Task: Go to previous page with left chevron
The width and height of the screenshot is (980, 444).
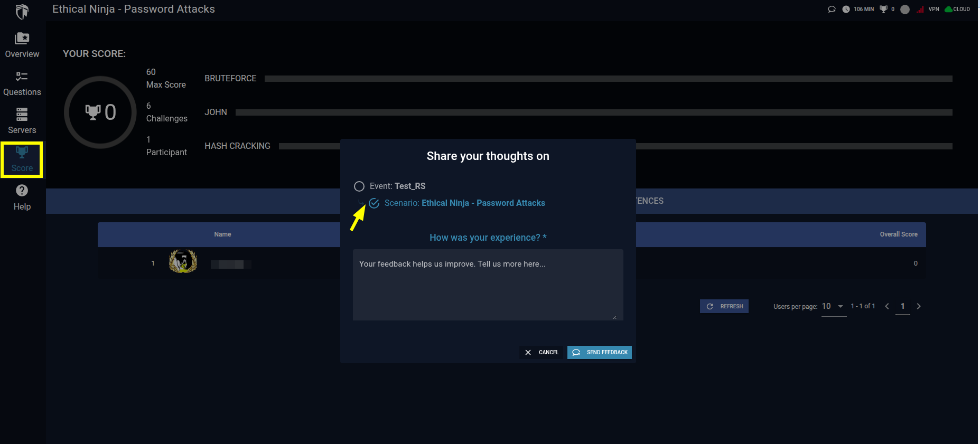Action: point(887,306)
